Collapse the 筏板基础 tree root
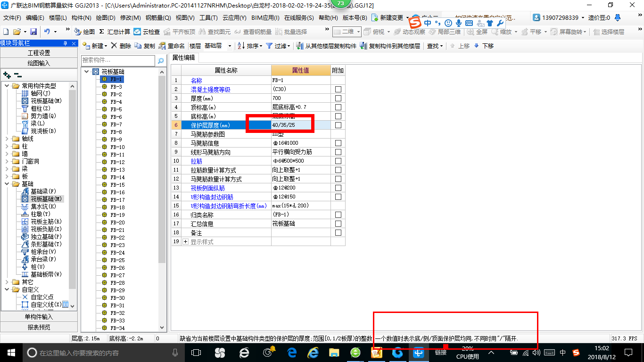Viewport: 644px width, 362px height. (x=87, y=72)
